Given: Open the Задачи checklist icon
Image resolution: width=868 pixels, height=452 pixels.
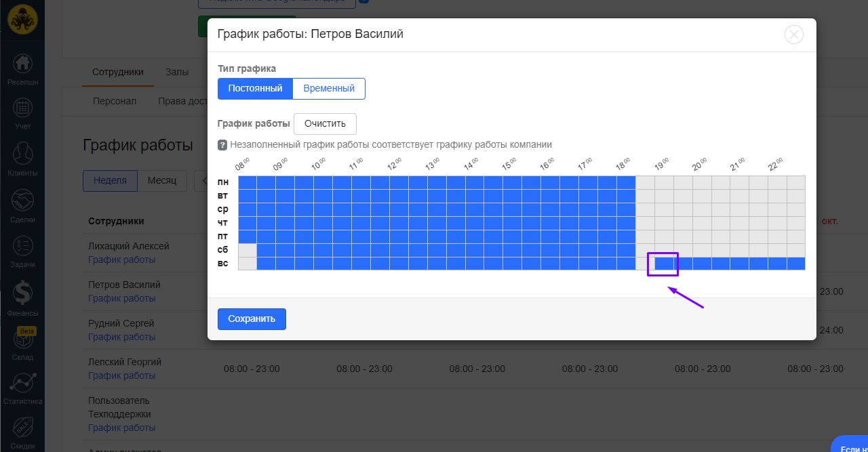Looking at the screenshot, I should point(22,247).
